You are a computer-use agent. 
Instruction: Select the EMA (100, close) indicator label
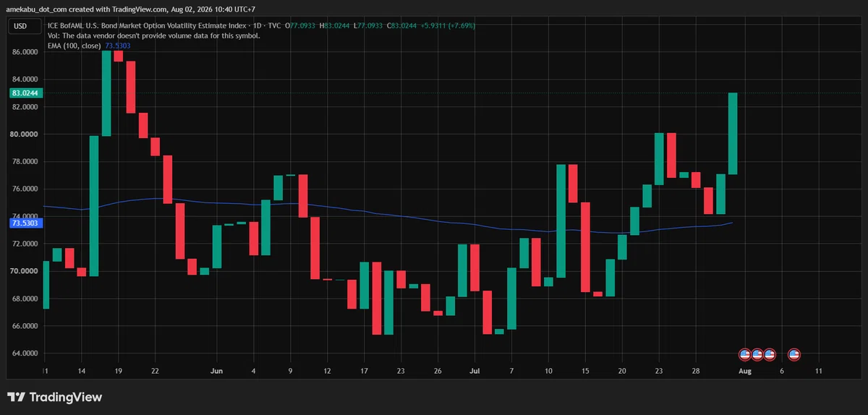[75, 46]
